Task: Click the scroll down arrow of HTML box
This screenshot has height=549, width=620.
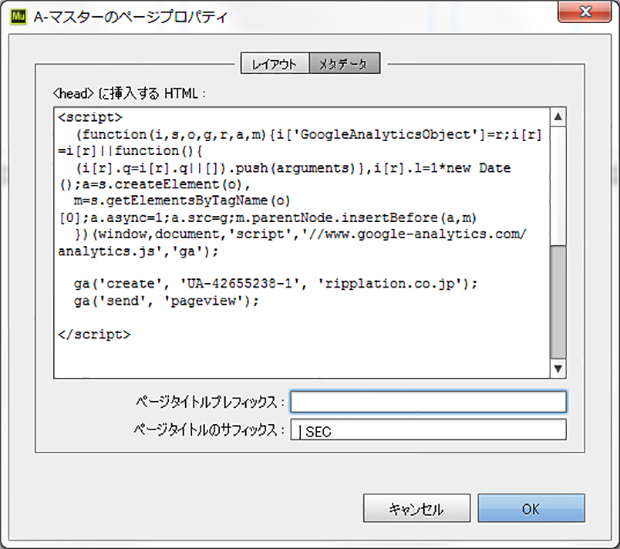Action: 558,369
